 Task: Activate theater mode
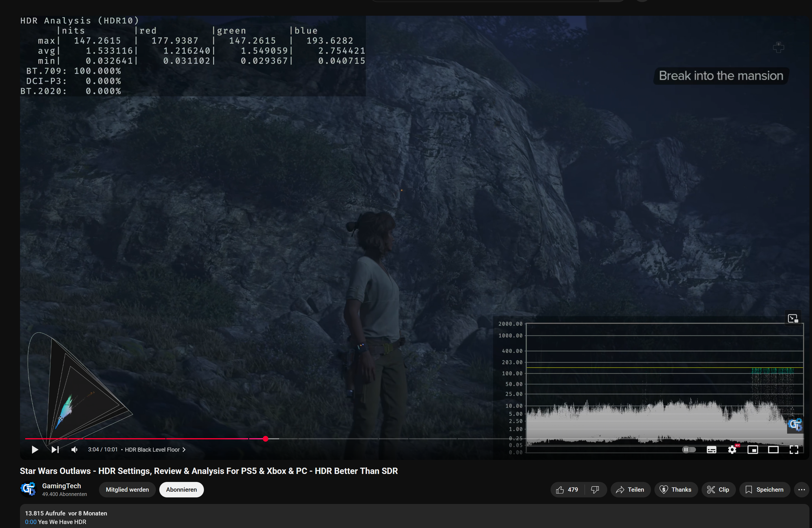[x=773, y=450]
